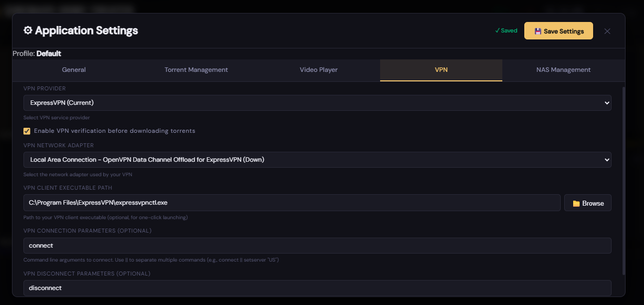
Task: Open the VPN Network Adapter dropdown
Action: [317, 160]
